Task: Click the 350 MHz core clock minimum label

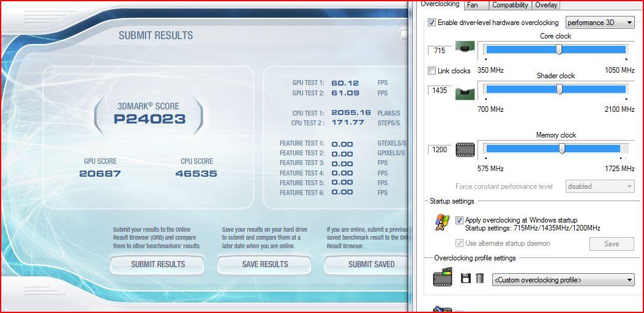Action: (x=490, y=70)
